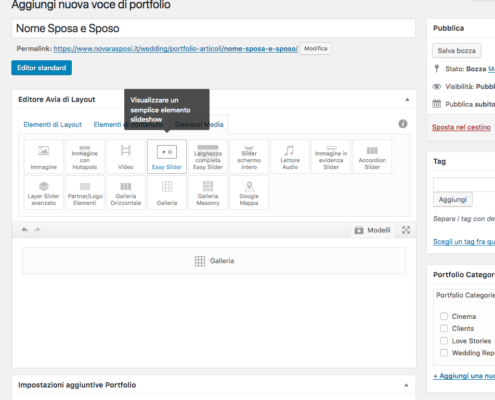Screen dimensions: 495x400
Task: Open the fullscreen layout editor icon
Action: point(406,230)
